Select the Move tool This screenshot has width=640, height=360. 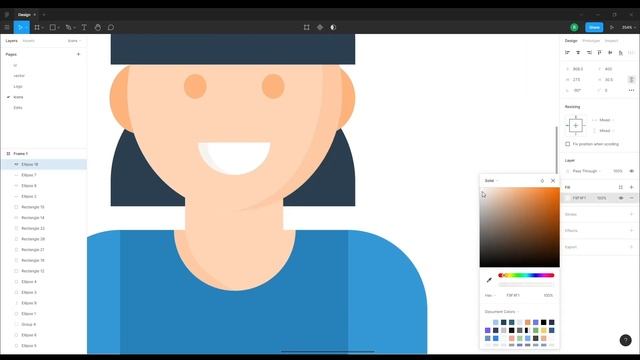pos(21,27)
